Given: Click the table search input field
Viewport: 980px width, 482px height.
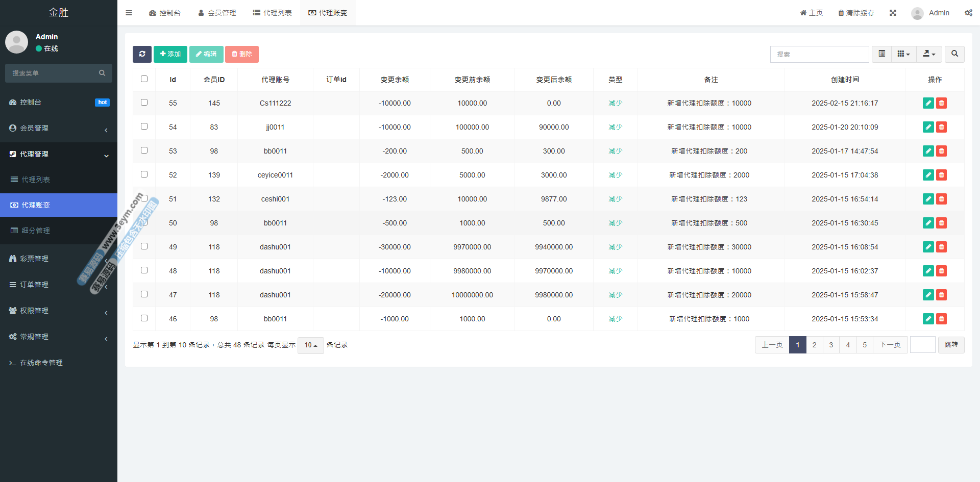Looking at the screenshot, I should 819,54.
